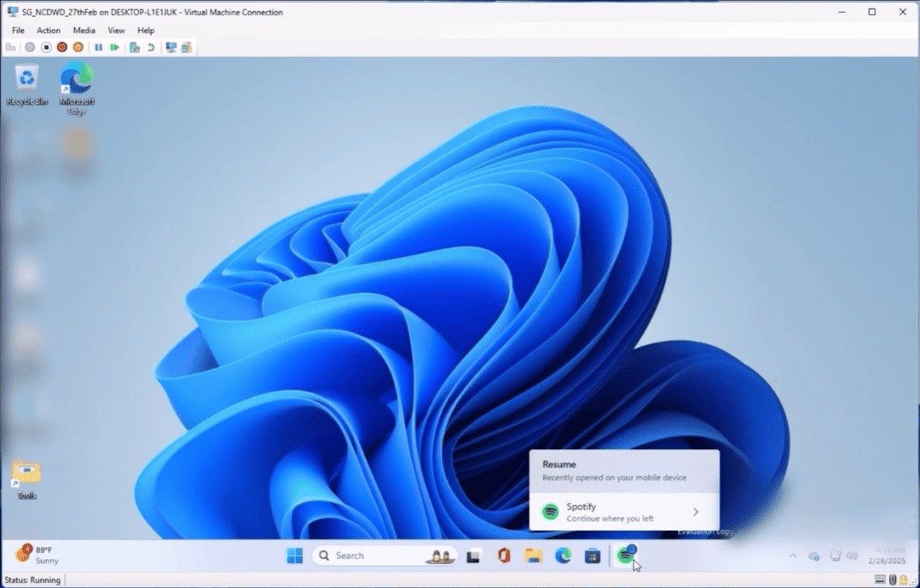Screen dimensions: 920x588
Task: Launch Microsoft Edge from the taskbar
Action: point(563,556)
